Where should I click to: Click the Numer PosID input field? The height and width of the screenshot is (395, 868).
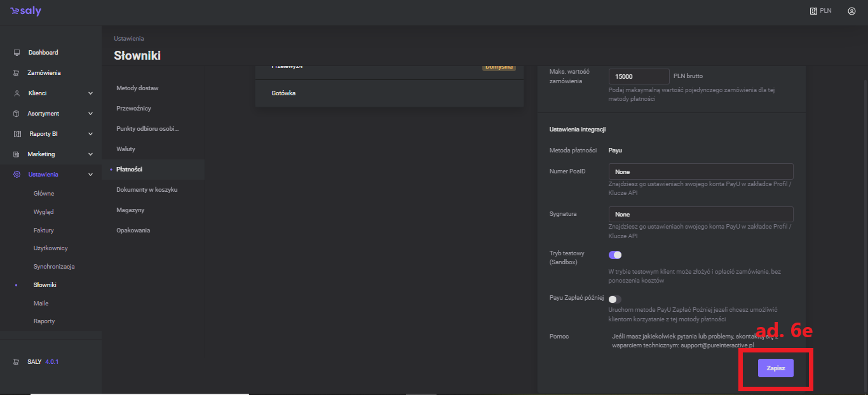pos(700,171)
